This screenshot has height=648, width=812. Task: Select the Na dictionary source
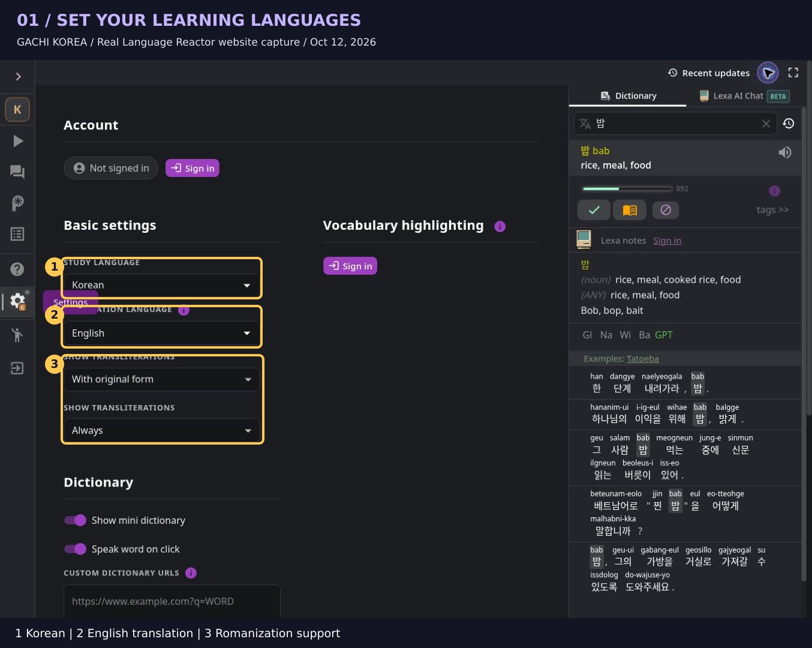click(x=606, y=335)
